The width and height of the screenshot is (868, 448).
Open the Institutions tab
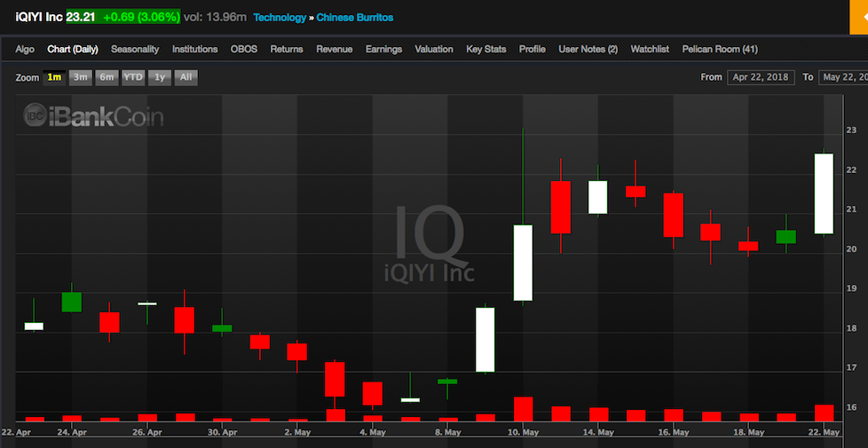pos(195,49)
